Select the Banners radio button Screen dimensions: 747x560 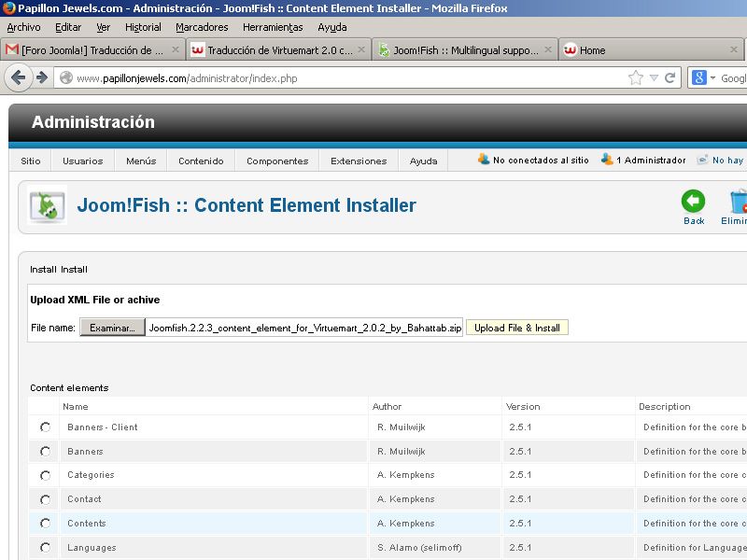[x=45, y=451]
